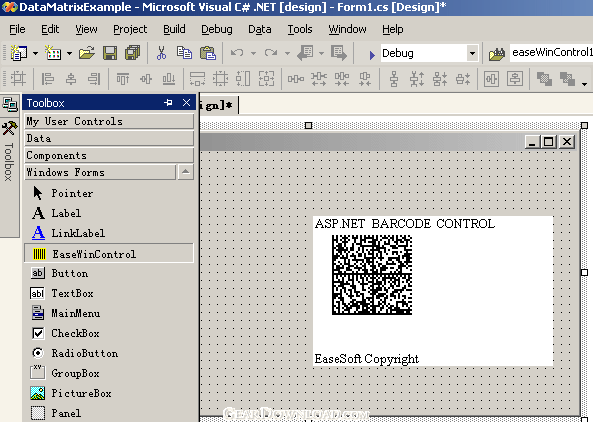The height and width of the screenshot is (422, 593).
Task: Pin the Toolbox panel with pushpin
Action: [168, 102]
